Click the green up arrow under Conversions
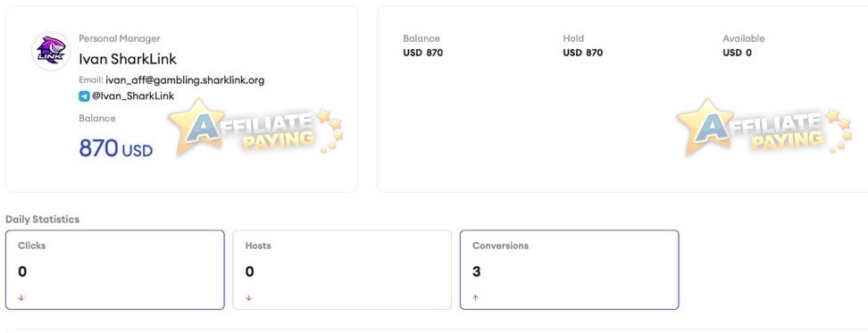Screen dimensions: 868x333 [475, 297]
